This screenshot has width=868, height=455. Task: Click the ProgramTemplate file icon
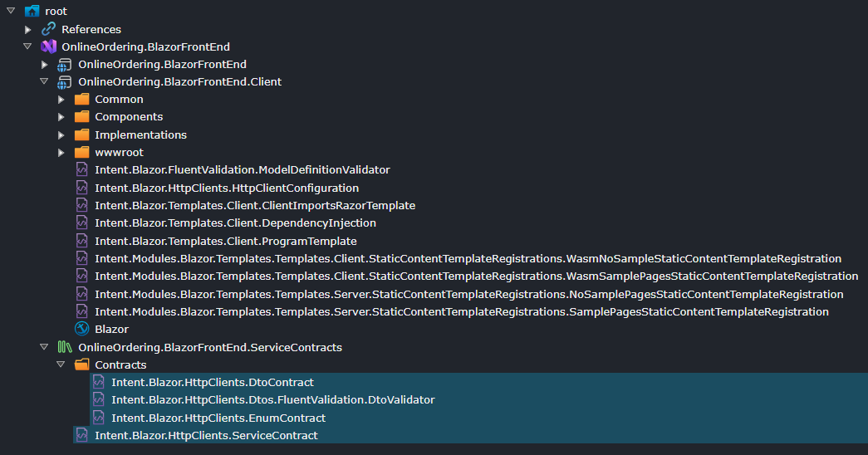81,241
